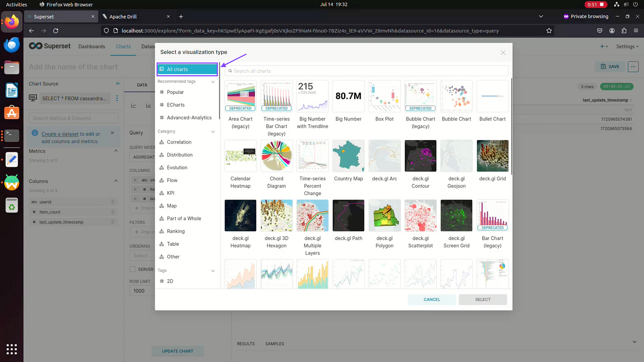Viewport: 644px width, 362px height.
Task: Open Thunderbird from the Ubuntu dock
Action: 12,45
